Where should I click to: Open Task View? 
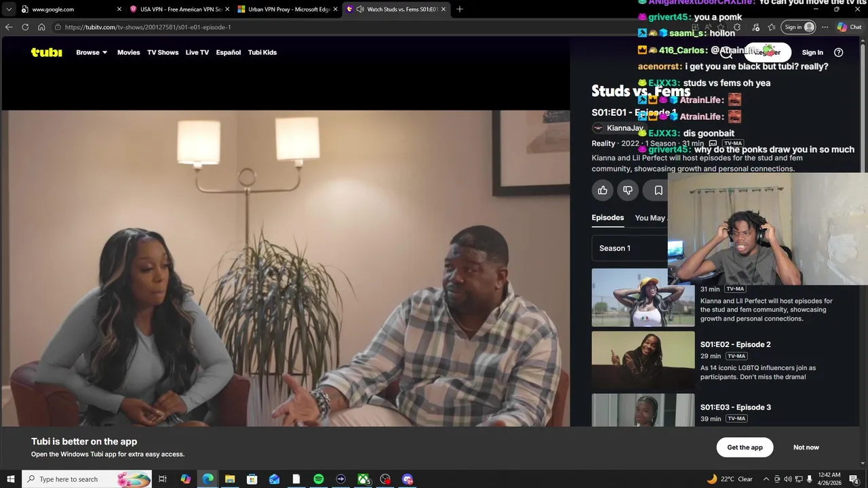tap(163, 479)
